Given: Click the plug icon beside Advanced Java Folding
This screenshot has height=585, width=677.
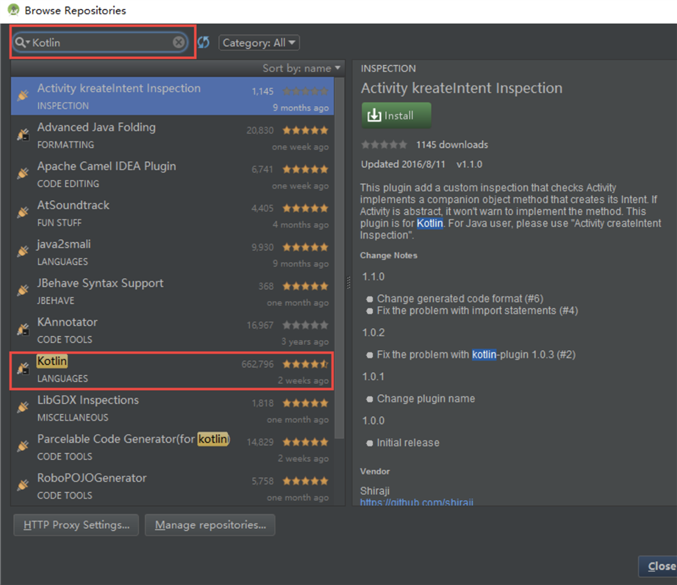Looking at the screenshot, I should coord(23,134).
